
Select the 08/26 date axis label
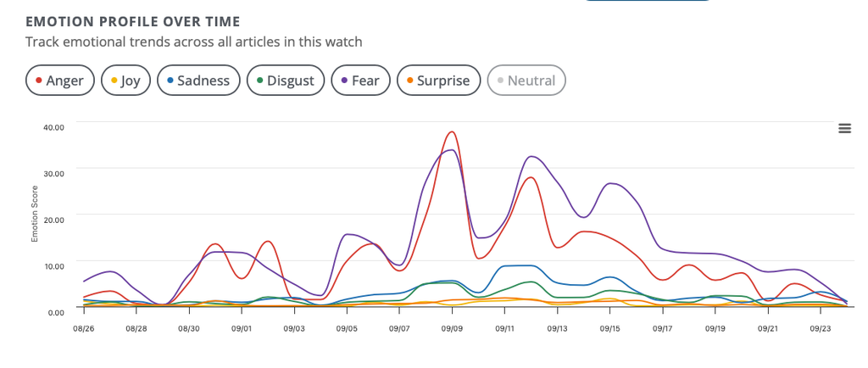click(x=82, y=329)
